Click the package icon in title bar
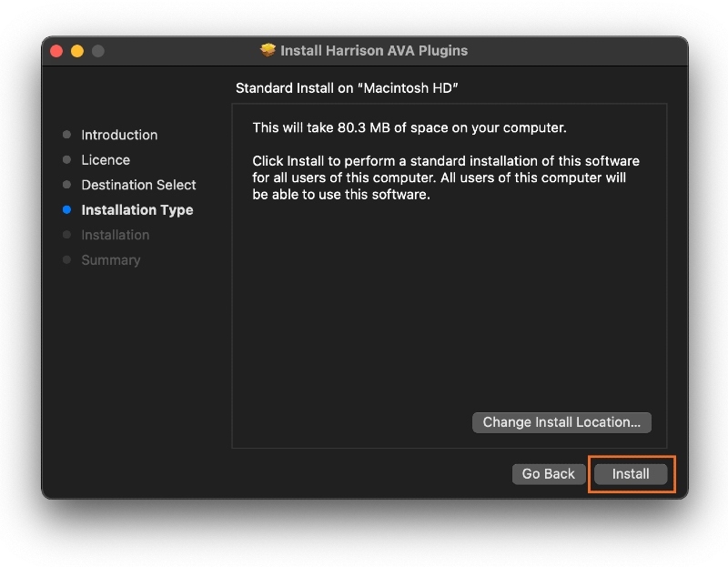The image size is (728, 567). click(x=268, y=51)
